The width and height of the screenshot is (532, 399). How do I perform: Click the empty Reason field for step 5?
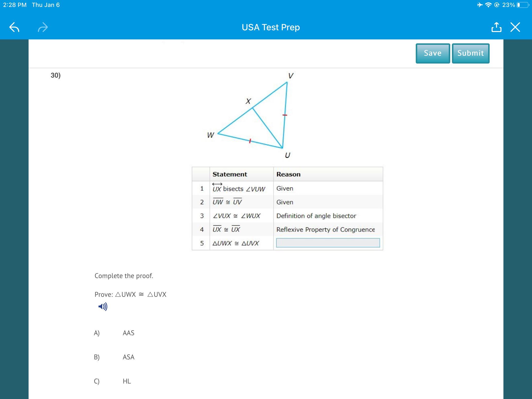point(328,243)
